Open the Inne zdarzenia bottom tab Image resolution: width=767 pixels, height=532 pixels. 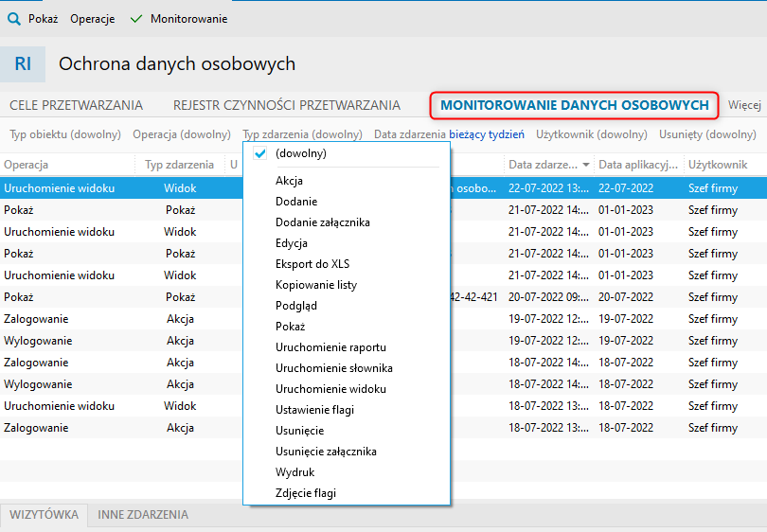pos(143,514)
